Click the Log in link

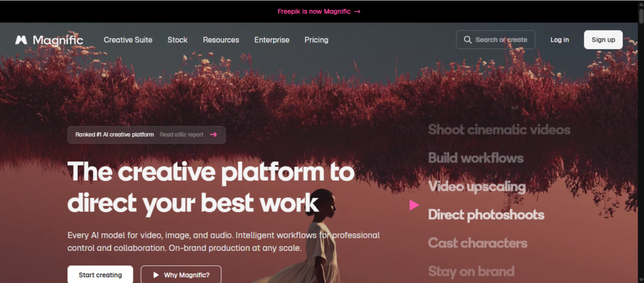[x=560, y=40]
